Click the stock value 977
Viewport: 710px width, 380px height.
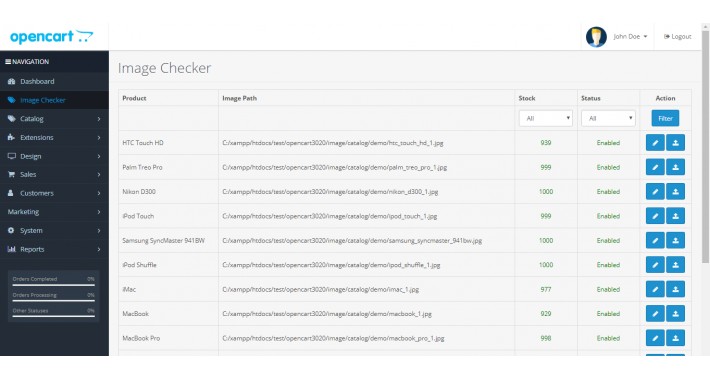[546, 289]
